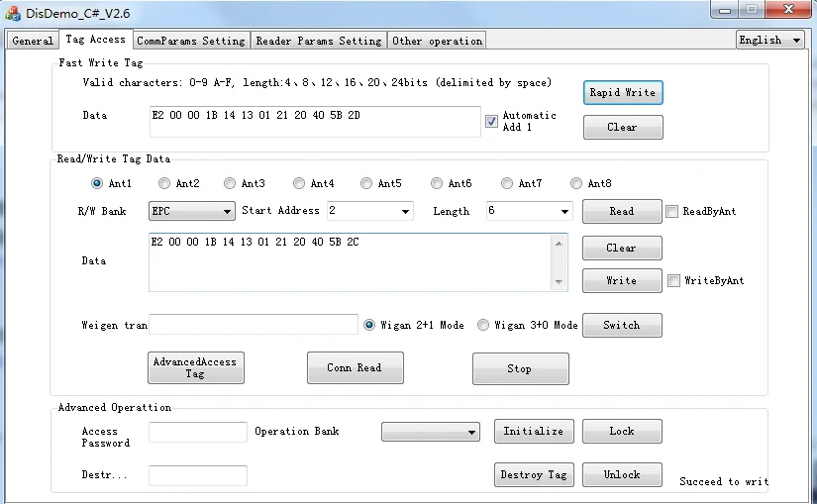Click the Access Password field
Viewport: 817px width, 504px height.
coord(198,432)
